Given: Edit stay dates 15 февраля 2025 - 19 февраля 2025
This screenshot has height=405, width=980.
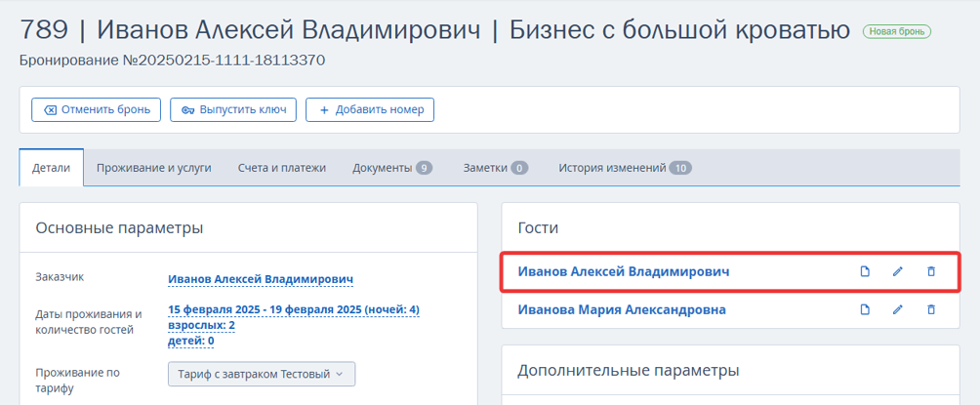Looking at the screenshot, I should pyautogui.click(x=294, y=310).
